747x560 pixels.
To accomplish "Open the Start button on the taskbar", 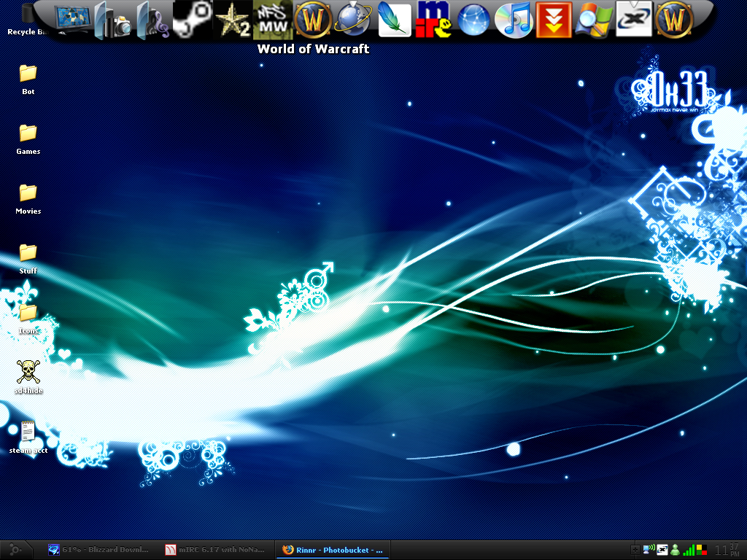I will point(15,550).
